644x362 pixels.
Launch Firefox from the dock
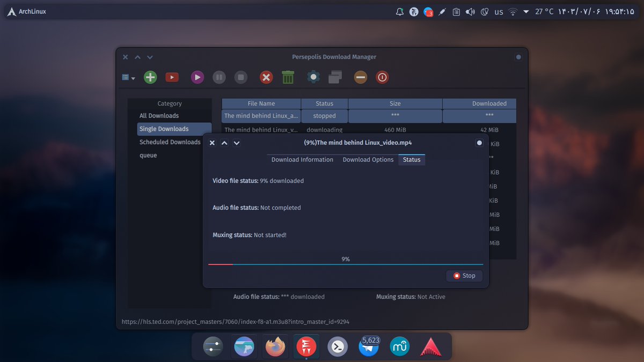tap(275, 347)
